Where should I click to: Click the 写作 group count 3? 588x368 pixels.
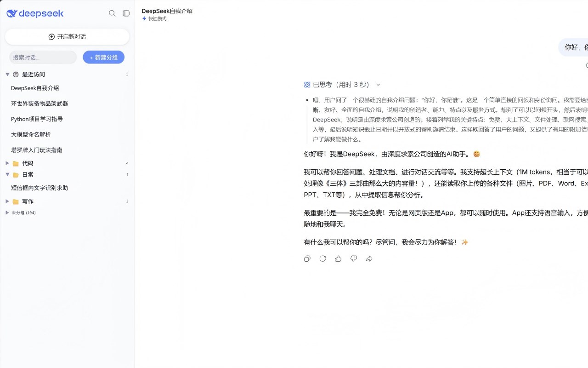point(127,201)
